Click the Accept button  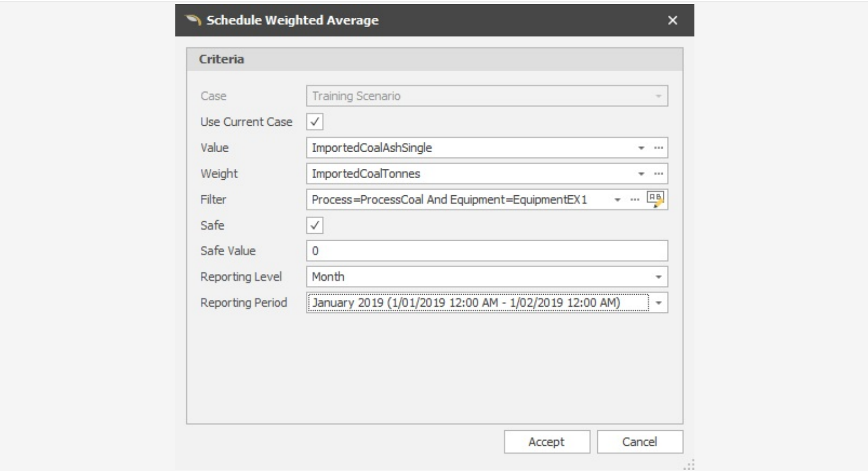547,442
